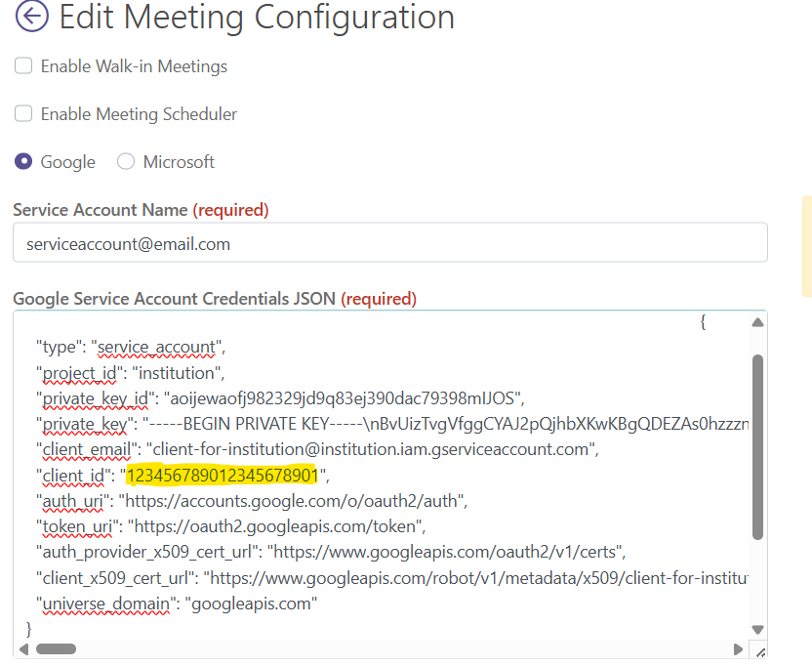812x667 pixels.
Task: Tick the Enable Meeting Scheduler checkbox
Action: coord(23,113)
